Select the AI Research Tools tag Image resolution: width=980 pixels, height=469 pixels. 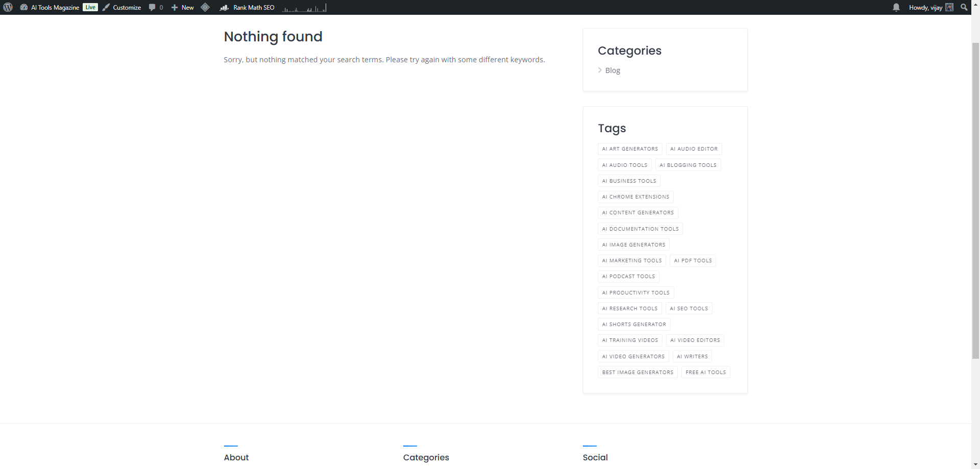(x=630, y=308)
